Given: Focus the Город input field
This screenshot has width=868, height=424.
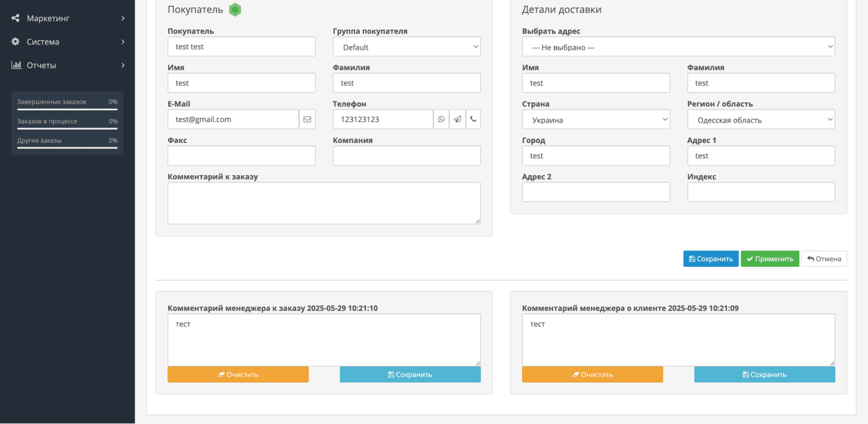Looking at the screenshot, I should point(596,156).
